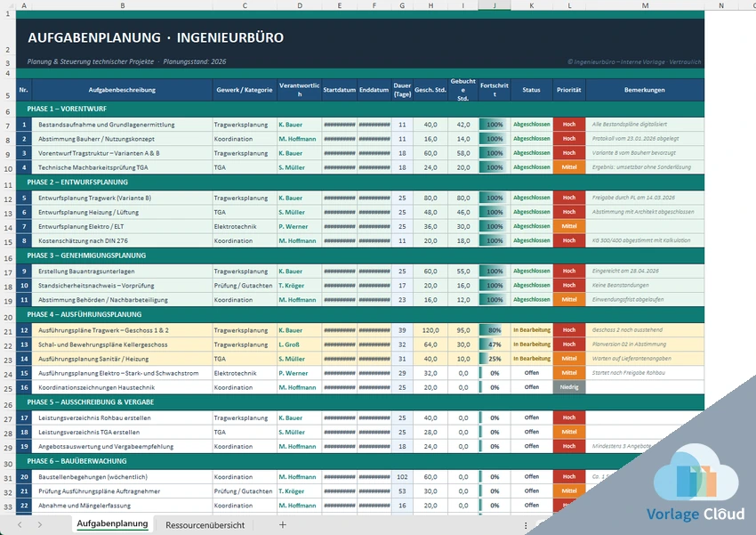This screenshot has width=756, height=535.
Task: Click the Offen status of task 15
Action: click(531, 373)
